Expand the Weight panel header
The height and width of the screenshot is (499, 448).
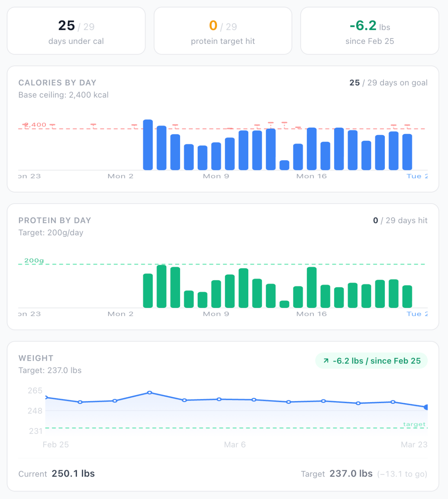[x=36, y=358]
